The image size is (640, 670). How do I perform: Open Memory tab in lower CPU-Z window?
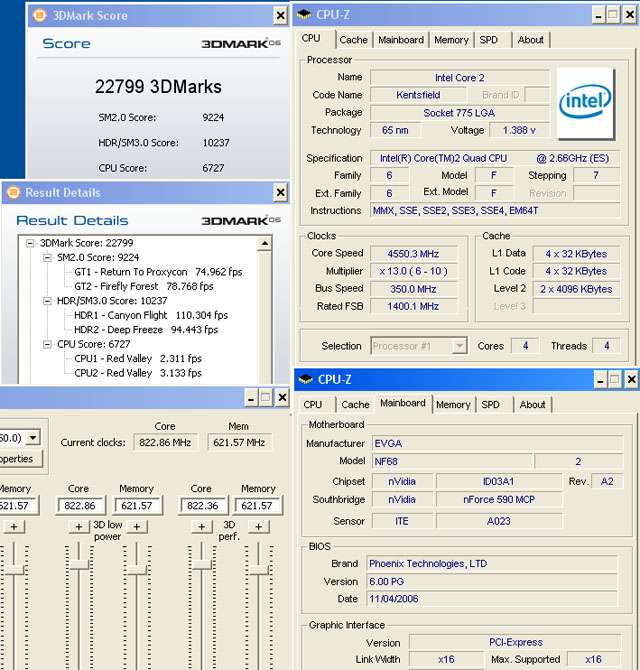coord(453,404)
